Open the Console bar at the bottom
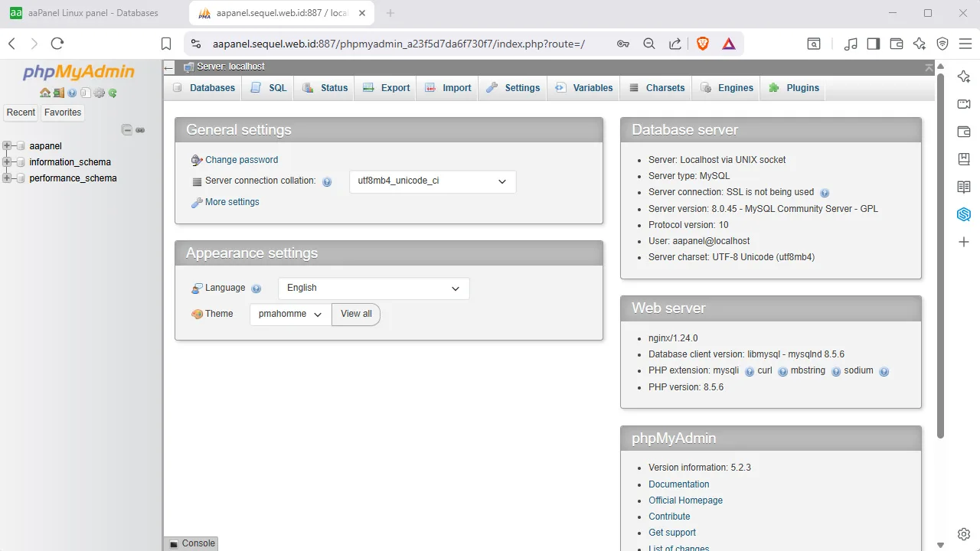 (191, 543)
